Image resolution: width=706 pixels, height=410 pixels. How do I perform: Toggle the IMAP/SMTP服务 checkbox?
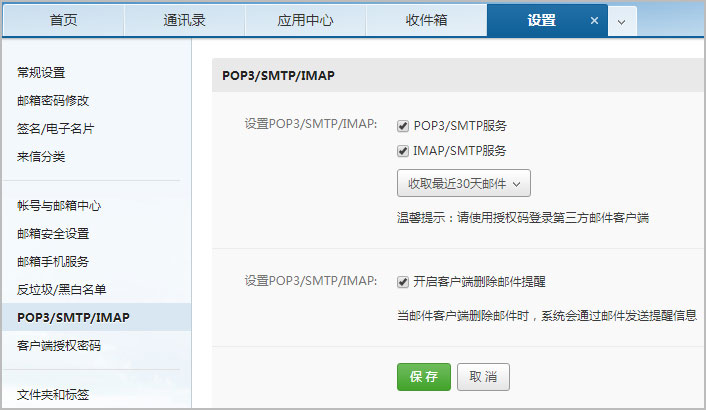tap(403, 151)
